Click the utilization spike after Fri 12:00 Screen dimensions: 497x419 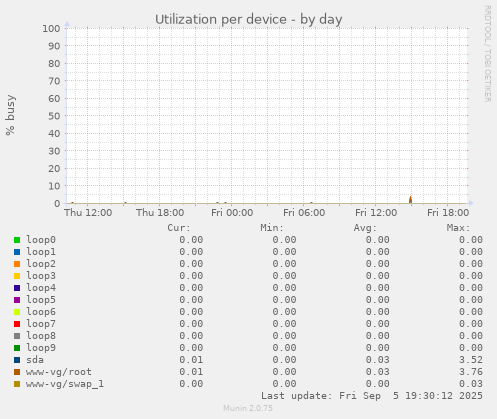(410, 200)
